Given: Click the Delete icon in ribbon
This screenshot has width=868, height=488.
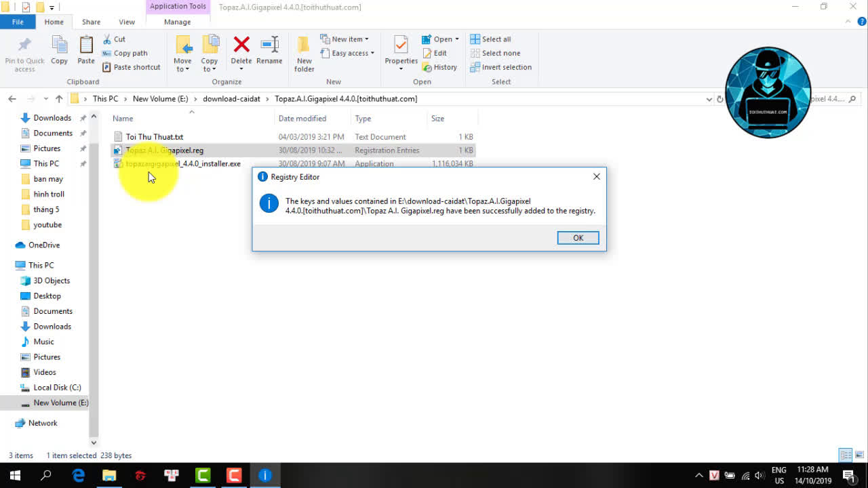Looking at the screenshot, I should coord(241,51).
